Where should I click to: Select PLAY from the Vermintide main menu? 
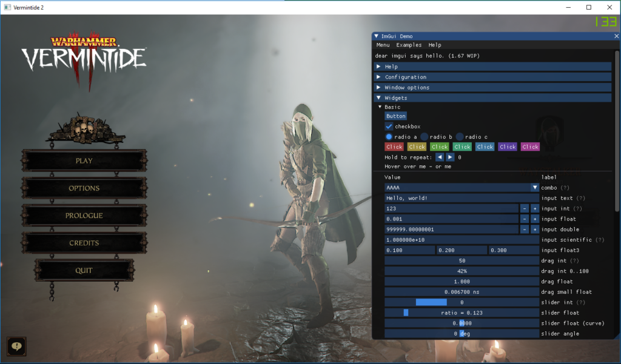coord(84,160)
